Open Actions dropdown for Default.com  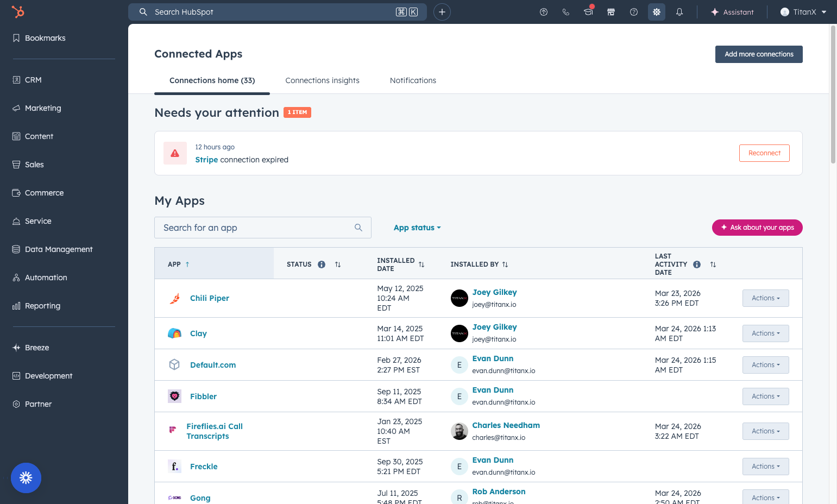click(766, 365)
